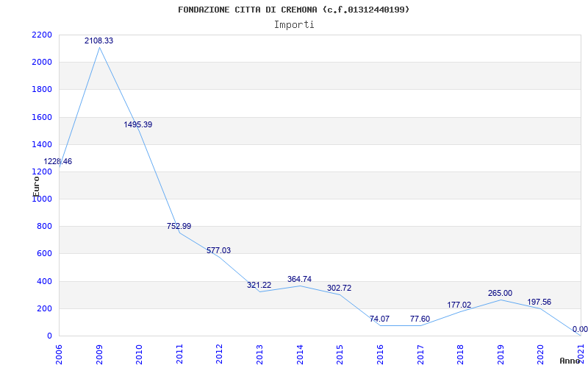The height and width of the screenshot is (368, 588).
Task: Click the Anno x-axis title
Action: [570, 361]
